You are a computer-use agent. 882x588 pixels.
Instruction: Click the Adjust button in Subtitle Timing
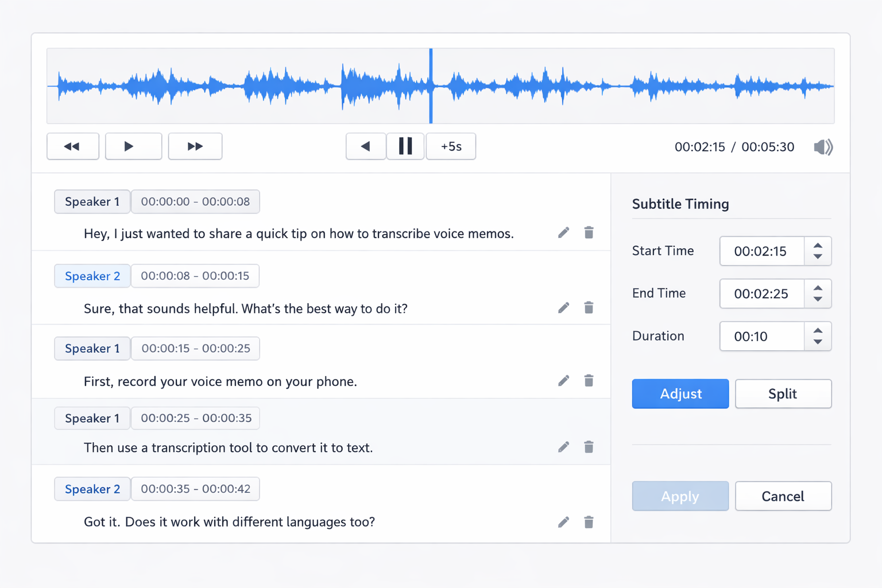[x=680, y=394]
